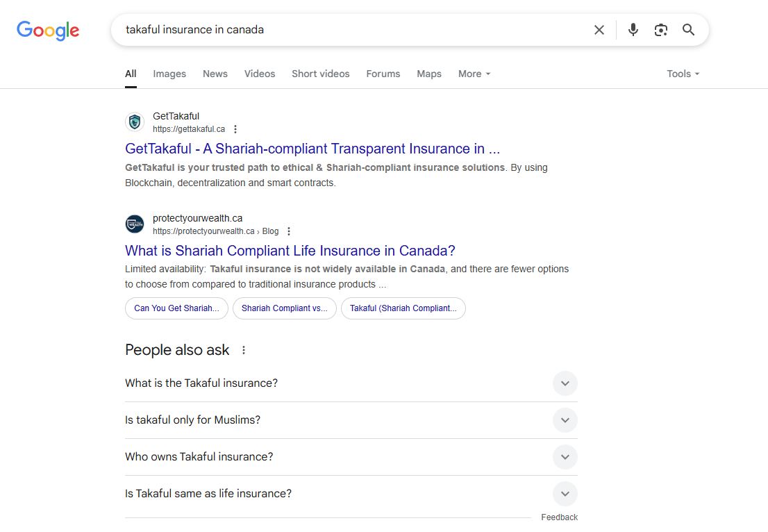Viewport: 768px width, 532px height.
Task: Click the magnifying glass search icon
Action: [688, 30]
